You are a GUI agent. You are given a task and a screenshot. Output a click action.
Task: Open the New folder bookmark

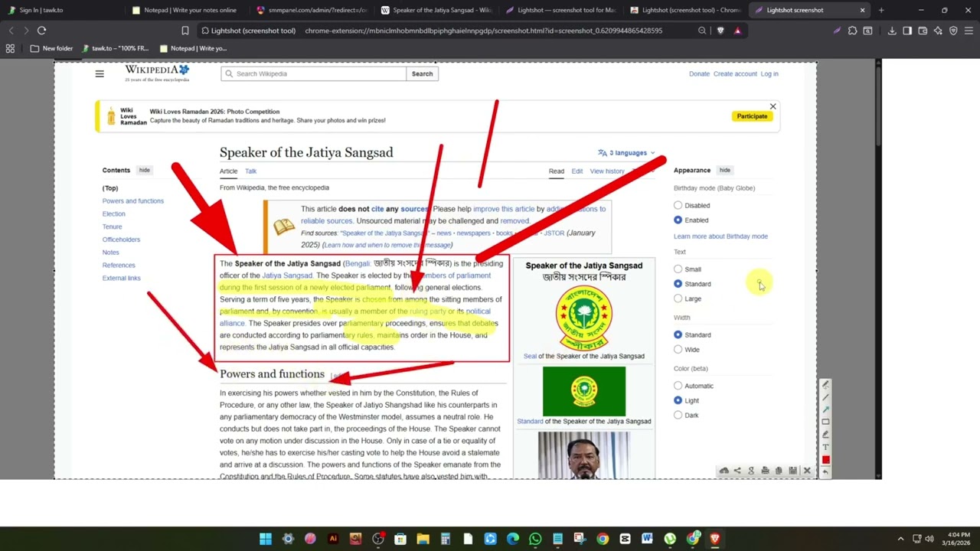[51, 48]
